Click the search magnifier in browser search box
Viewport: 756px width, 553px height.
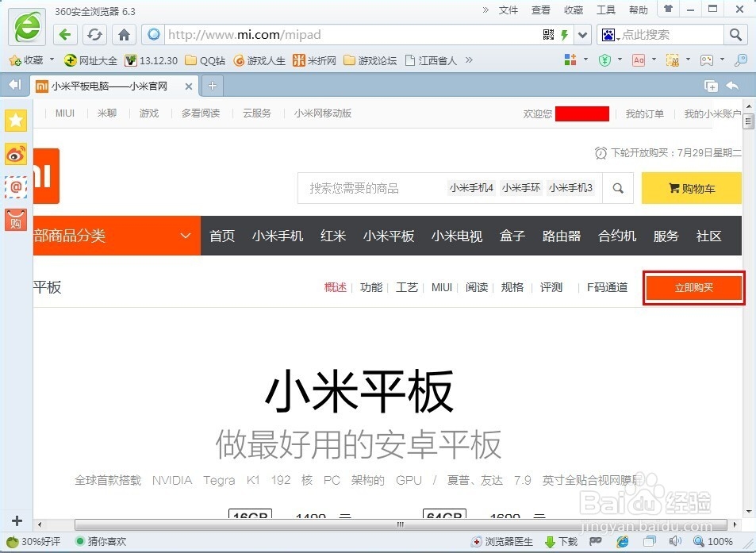coord(735,35)
